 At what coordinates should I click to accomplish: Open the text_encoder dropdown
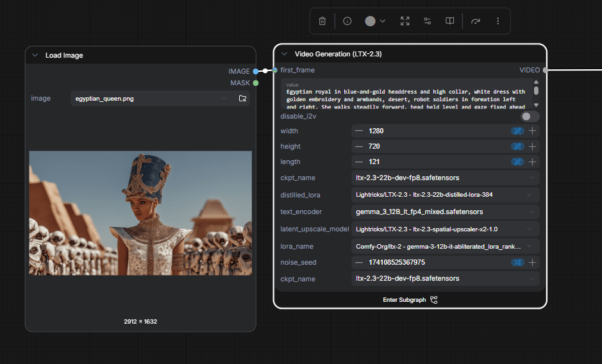(x=445, y=211)
